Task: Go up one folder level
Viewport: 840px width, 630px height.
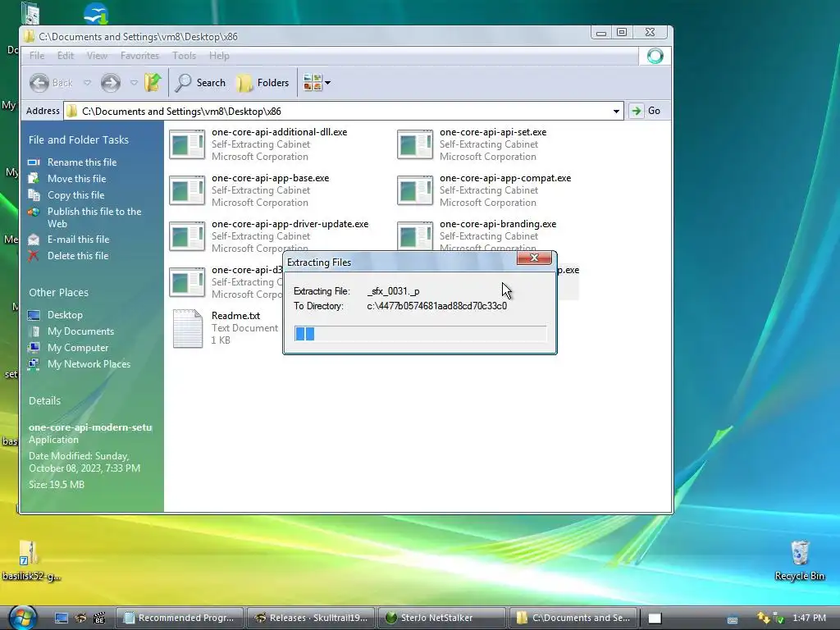Action: 153,83
